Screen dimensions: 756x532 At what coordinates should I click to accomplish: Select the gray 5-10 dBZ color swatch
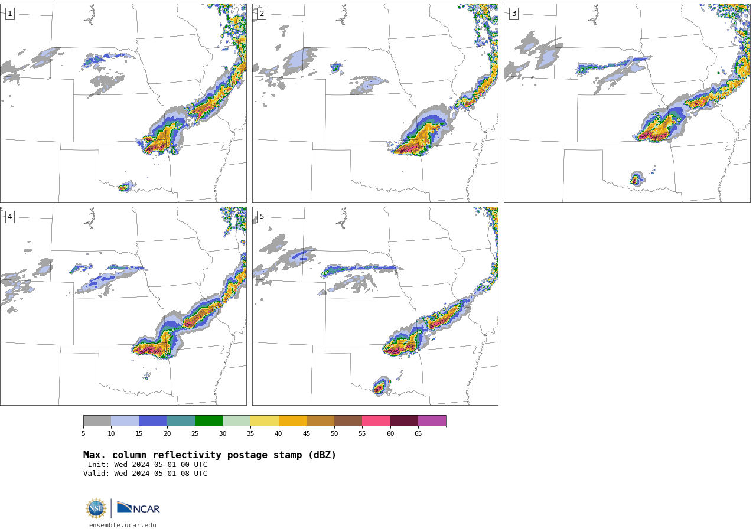pos(97,421)
